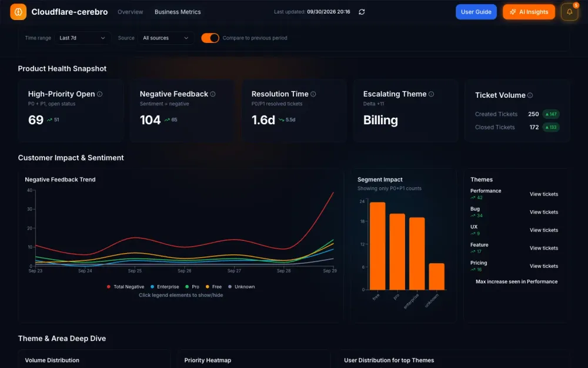Image resolution: width=588 pixels, height=368 pixels.
Task: Open the AI Insights button
Action: click(529, 12)
